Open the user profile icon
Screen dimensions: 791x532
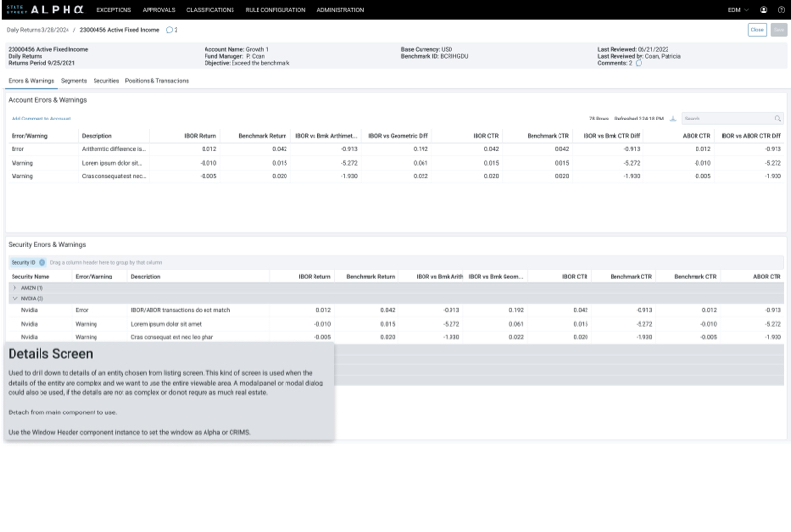[764, 10]
